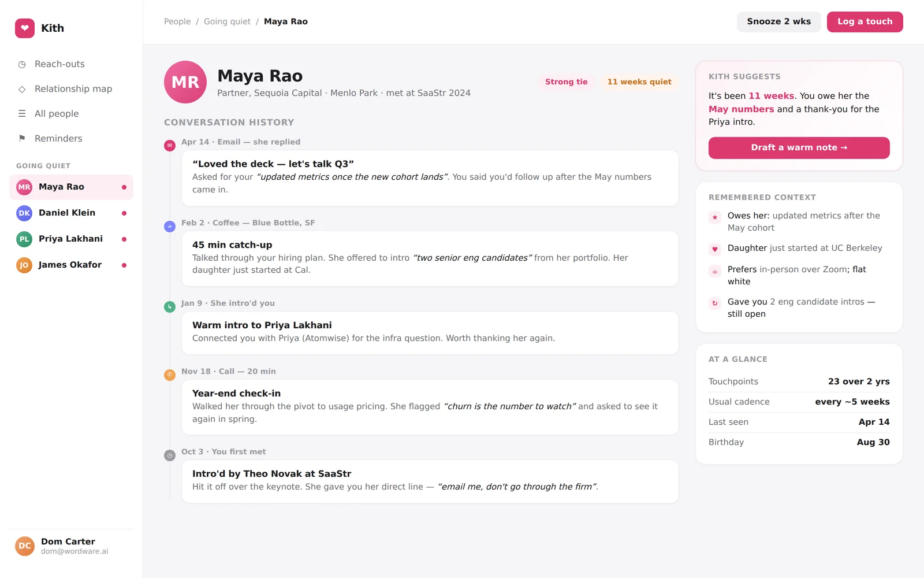
Task: Click the Remembered Context heading
Action: click(762, 198)
